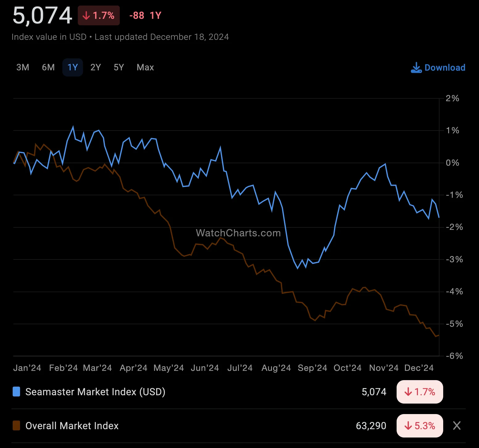Click the blue Seamaster legend color swatch
The height and width of the screenshot is (448, 479).
16,392
